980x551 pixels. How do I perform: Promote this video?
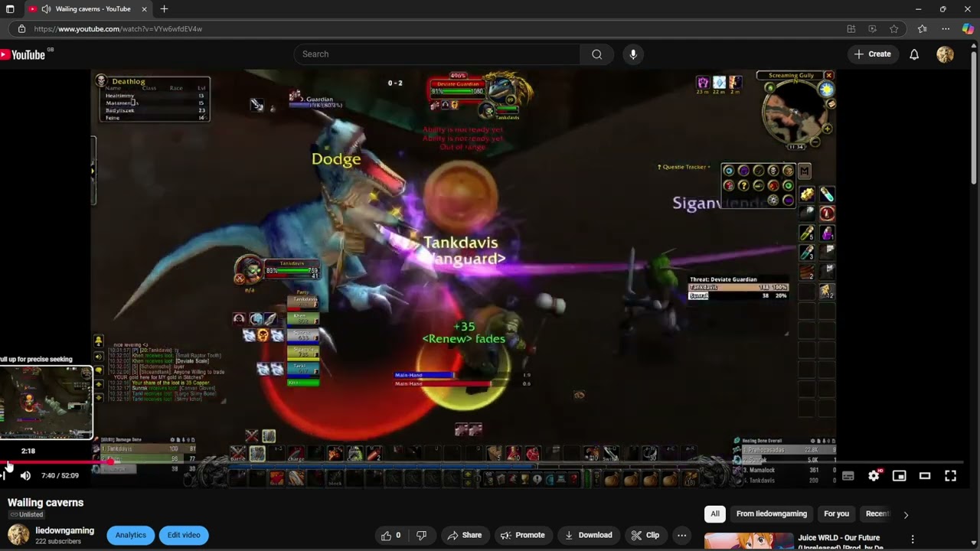pyautogui.click(x=522, y=535)
